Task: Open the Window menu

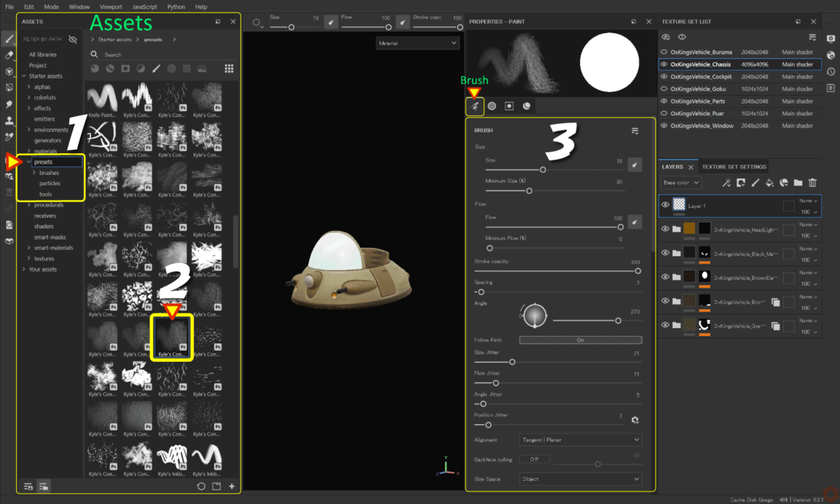Action: (78, 6)
